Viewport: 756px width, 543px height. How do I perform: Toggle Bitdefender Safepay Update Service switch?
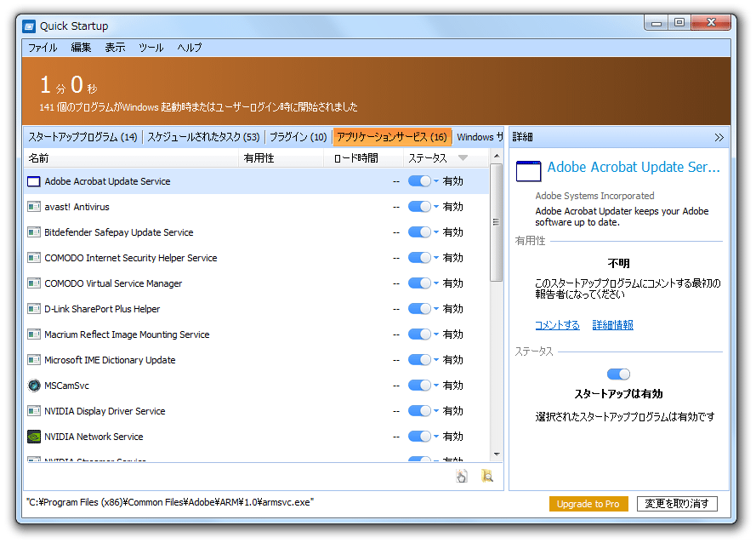pyautogui.click(x=419, y=232)
